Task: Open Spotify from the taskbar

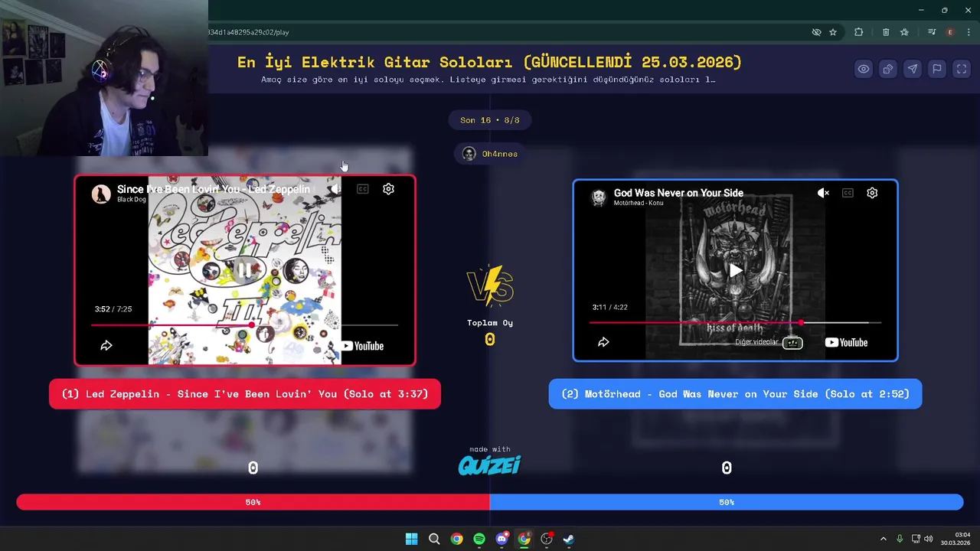Action: [x=479, y=539]
